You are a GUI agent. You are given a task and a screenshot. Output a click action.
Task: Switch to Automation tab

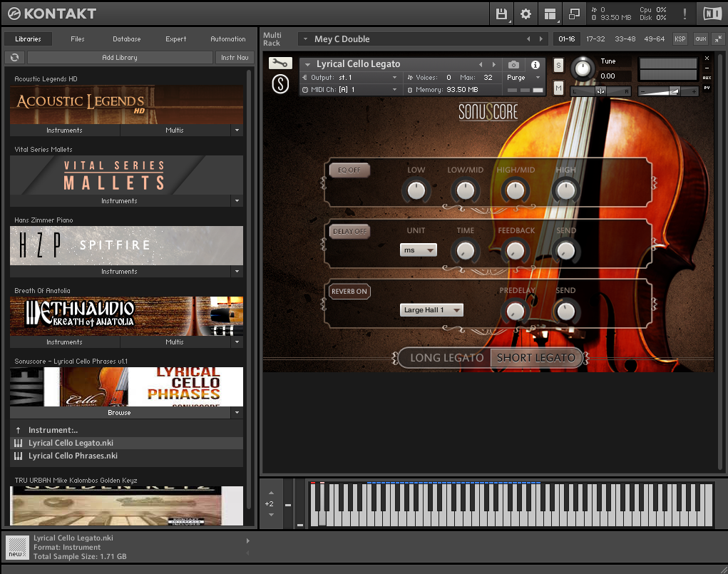click(228, 39)
